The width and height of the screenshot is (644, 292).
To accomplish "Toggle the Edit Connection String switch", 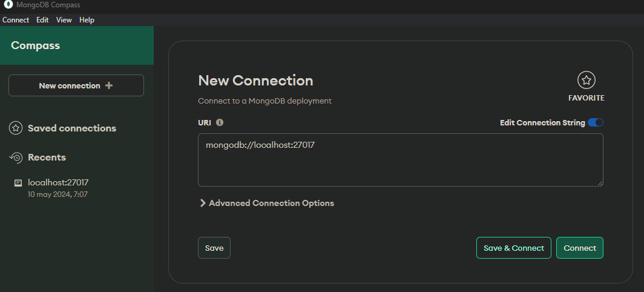I will [596, 122].
